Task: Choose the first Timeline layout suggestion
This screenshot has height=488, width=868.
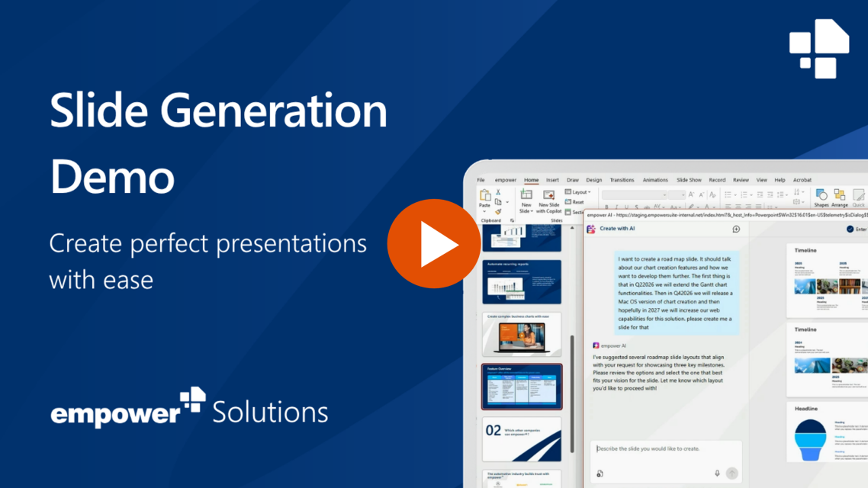Action: (827, 280)
